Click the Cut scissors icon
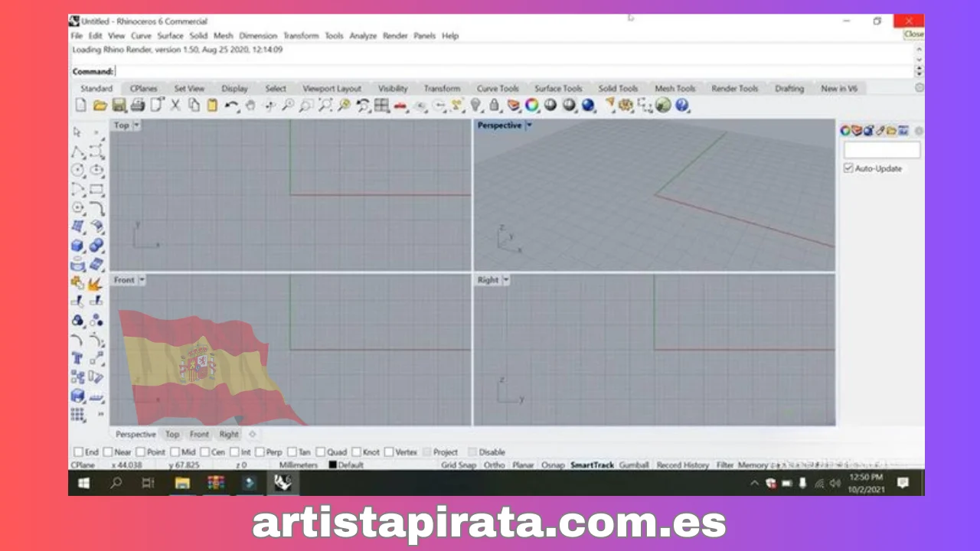The height and width of the screenshot is (551, 980). [175, 106]
